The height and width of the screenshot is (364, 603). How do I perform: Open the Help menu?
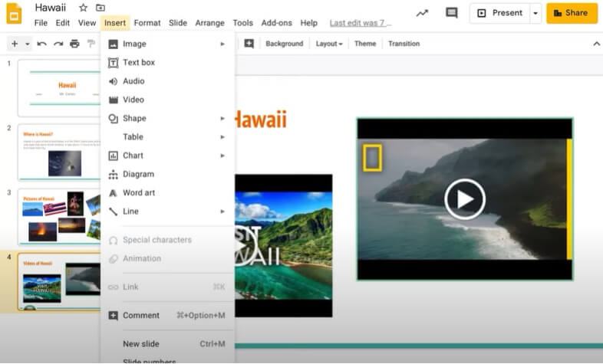coord(309,23)
